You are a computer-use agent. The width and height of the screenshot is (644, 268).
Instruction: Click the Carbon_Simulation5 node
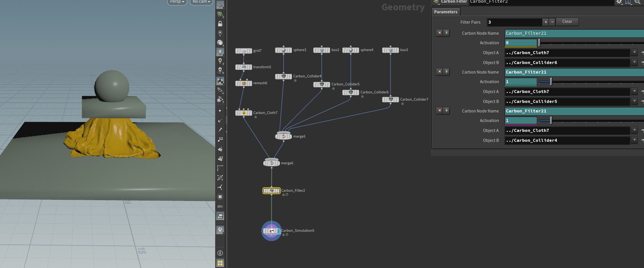click(271, 231)
